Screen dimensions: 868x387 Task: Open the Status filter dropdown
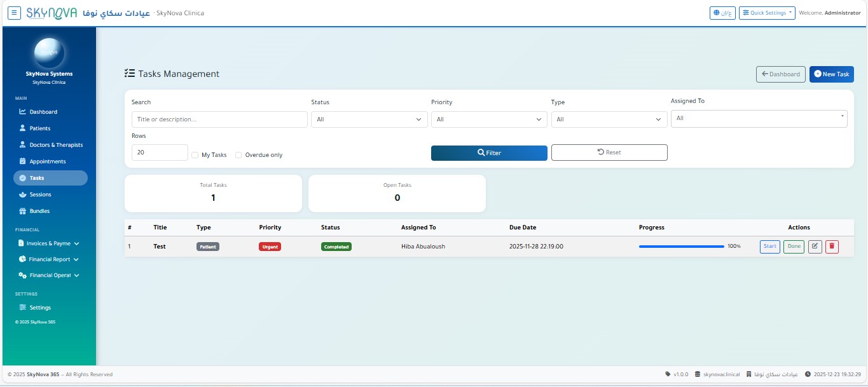[369, 119]
